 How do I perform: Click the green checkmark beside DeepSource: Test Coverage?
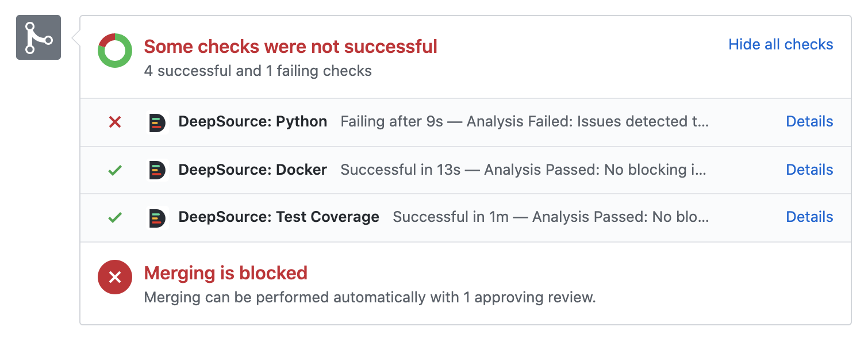coord(114,217)
